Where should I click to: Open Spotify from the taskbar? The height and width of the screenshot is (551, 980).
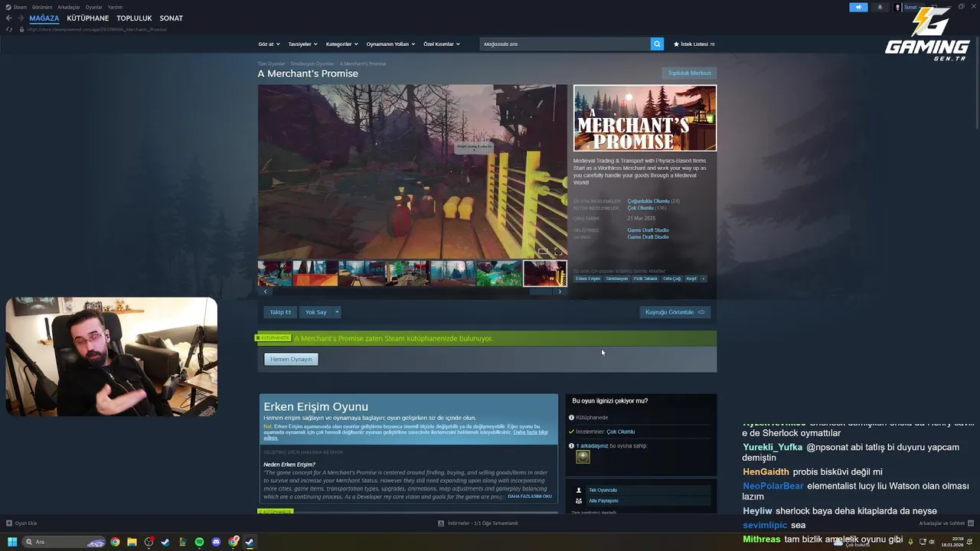(199, 542)
